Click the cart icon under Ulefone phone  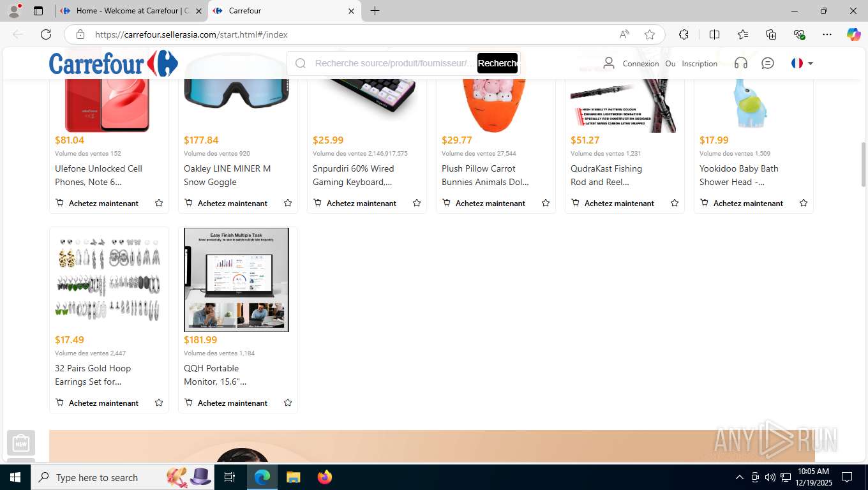click(x=60, y=203)
